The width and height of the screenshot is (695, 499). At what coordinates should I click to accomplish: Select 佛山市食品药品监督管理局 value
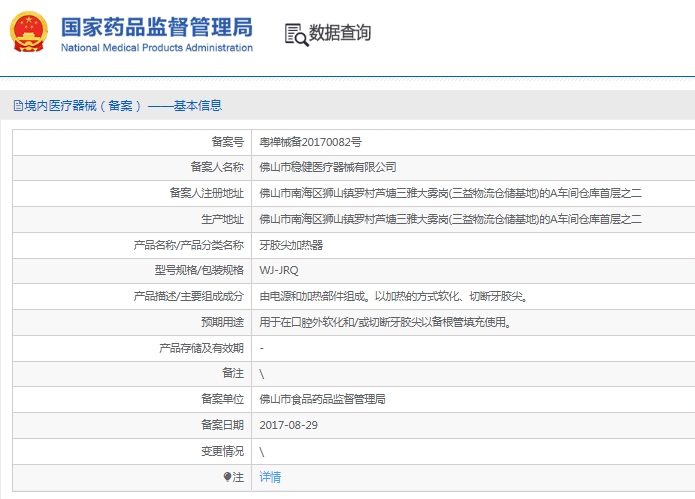[x=322, y=399]
